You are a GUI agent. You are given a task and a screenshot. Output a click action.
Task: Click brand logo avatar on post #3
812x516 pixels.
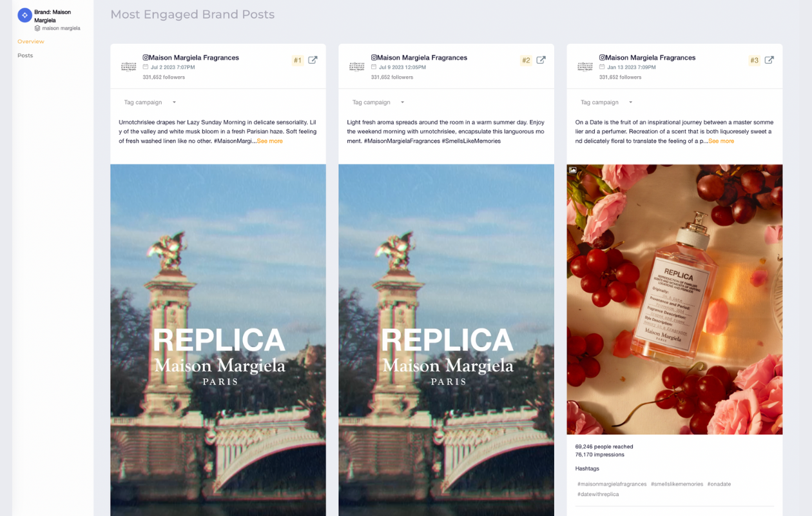[x=585, y=66]
